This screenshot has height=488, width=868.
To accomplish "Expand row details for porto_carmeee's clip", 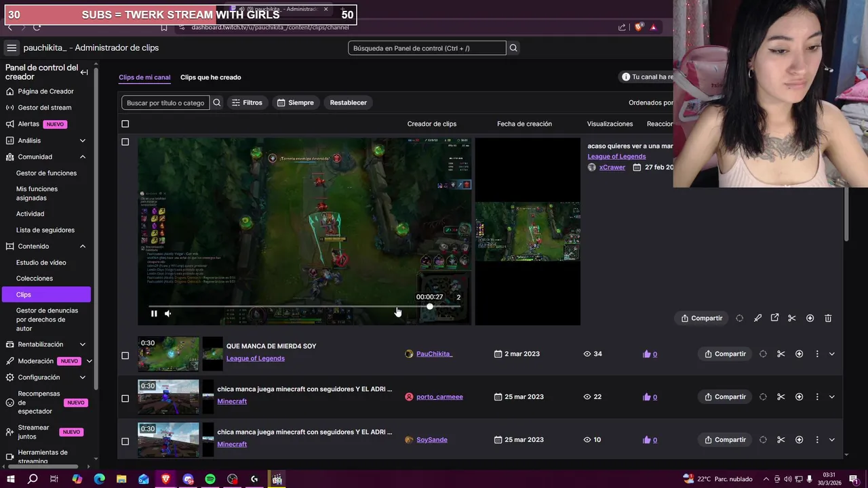I will tap(832, 396).
